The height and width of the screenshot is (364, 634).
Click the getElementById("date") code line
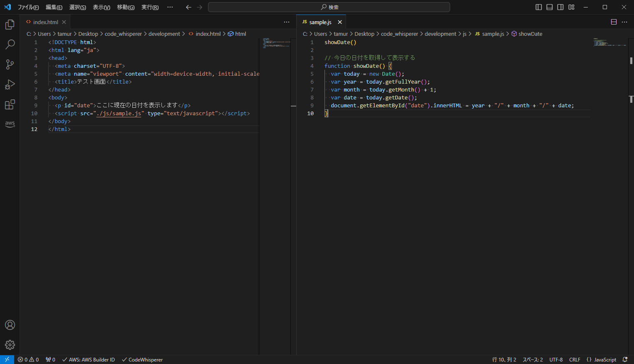(x=452, y=105)
